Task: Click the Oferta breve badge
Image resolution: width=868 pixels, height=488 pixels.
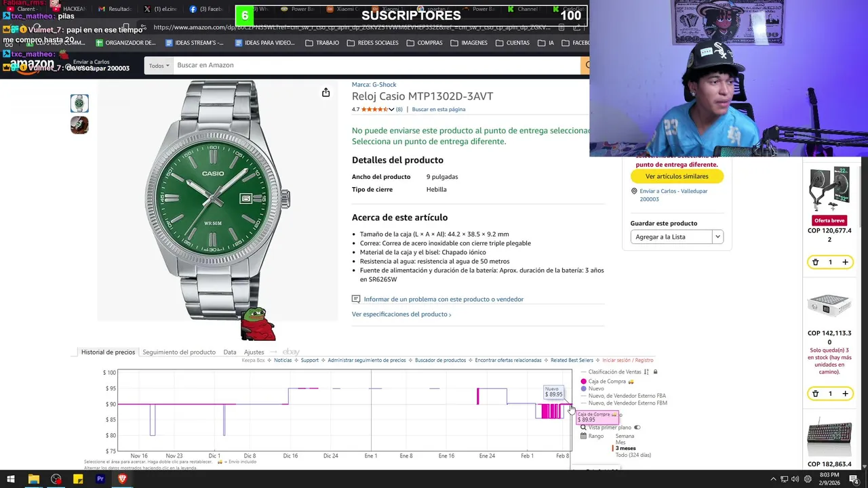Action: [829, 220]
